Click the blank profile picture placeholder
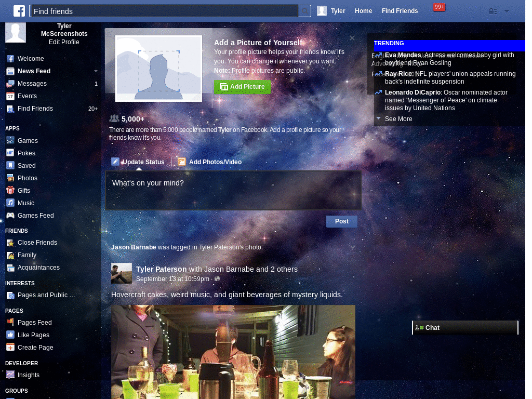The height and width of the screenshot is (399, 532). (x=158, y=69)
